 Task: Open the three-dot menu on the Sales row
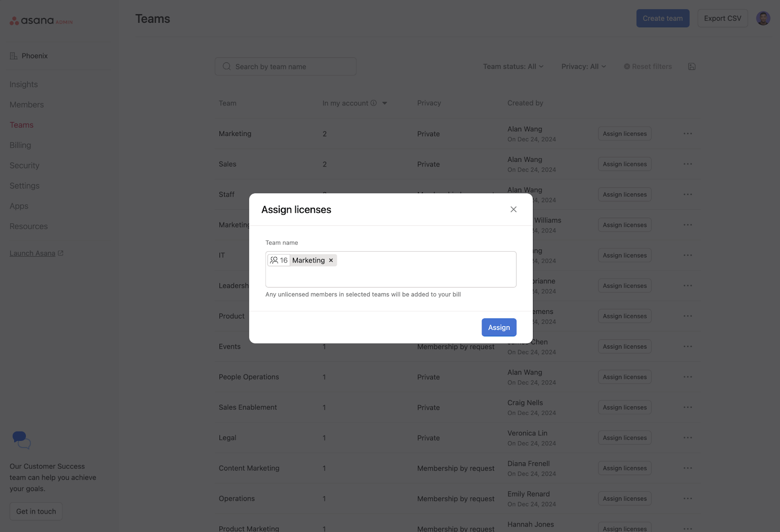point(688,164)
